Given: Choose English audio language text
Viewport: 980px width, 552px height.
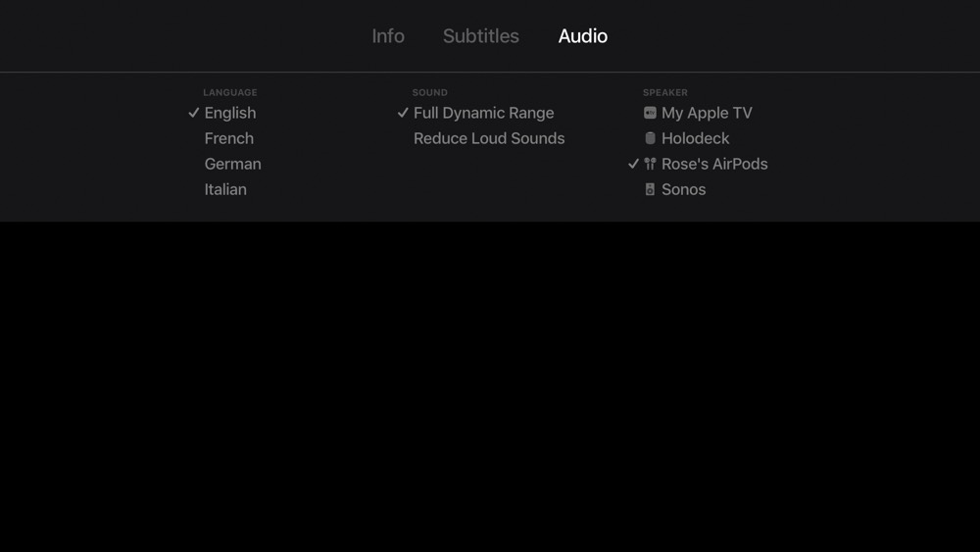Looking at the screenshot, I should click(x=230, y=113).
